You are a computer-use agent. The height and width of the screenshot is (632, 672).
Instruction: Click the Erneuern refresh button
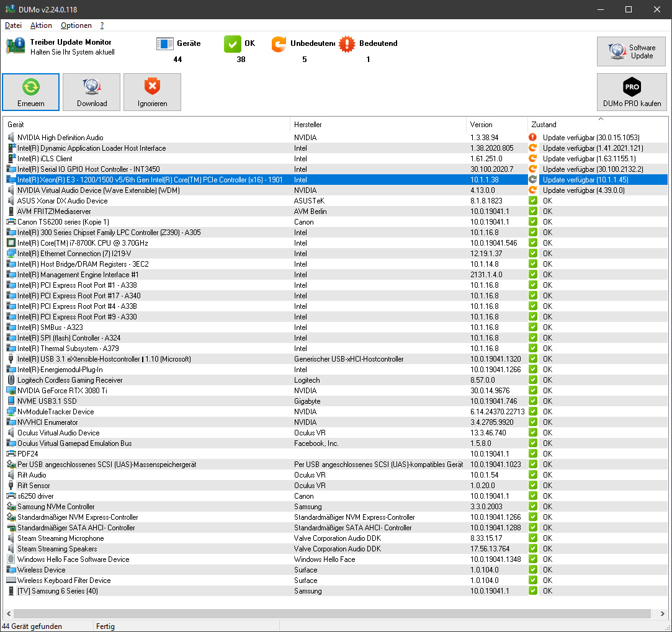point(31,92)
